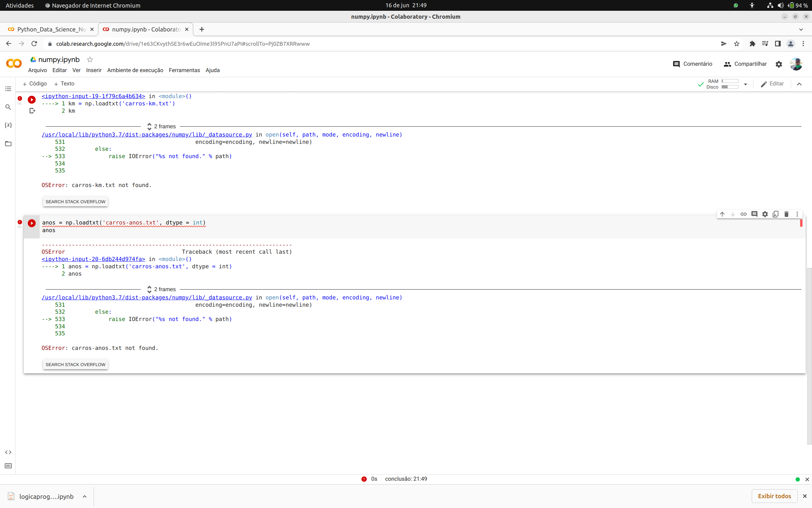Add a new Código cell
Image resolution: width=812 pixels, height=508 pixels.
(x=35, y=84)
